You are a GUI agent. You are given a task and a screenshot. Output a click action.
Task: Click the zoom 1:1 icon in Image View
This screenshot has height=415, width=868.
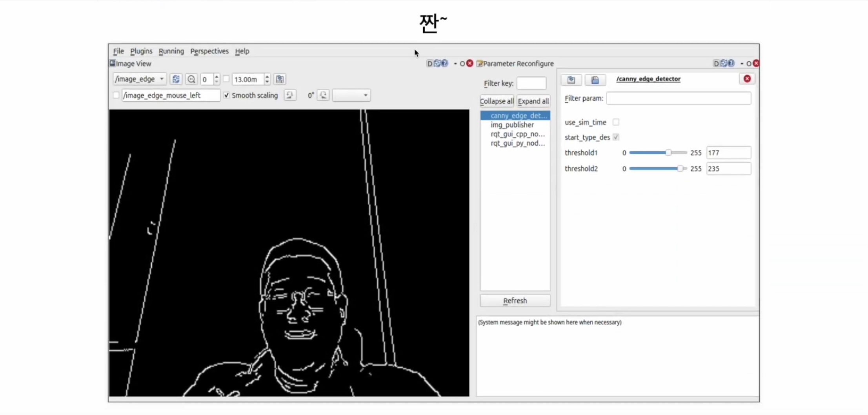coord(191,79)
